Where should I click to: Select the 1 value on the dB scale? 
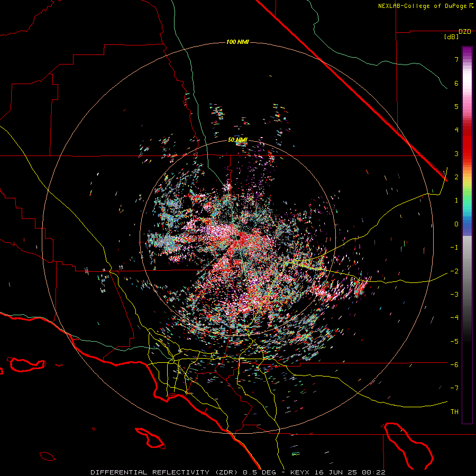(x=456, y=200)
